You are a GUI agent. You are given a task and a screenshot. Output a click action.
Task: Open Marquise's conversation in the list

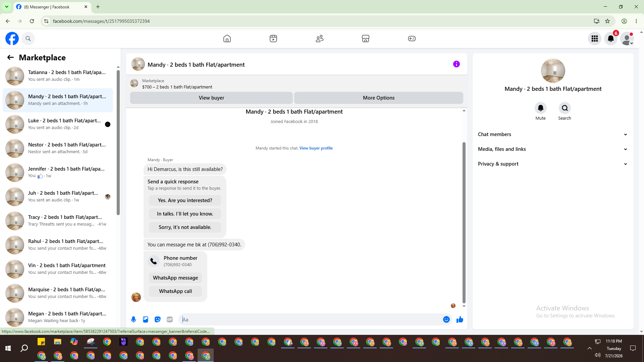coord(58,293)
